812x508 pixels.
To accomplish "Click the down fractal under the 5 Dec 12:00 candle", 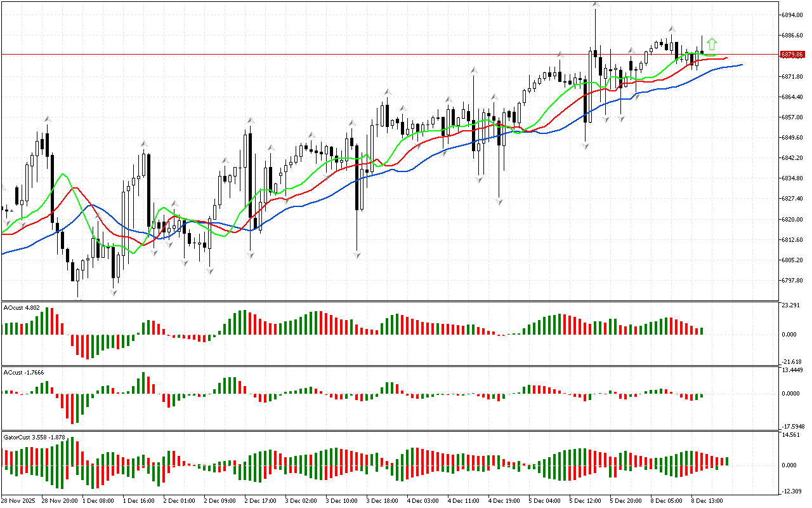I will tap(584, 146).
